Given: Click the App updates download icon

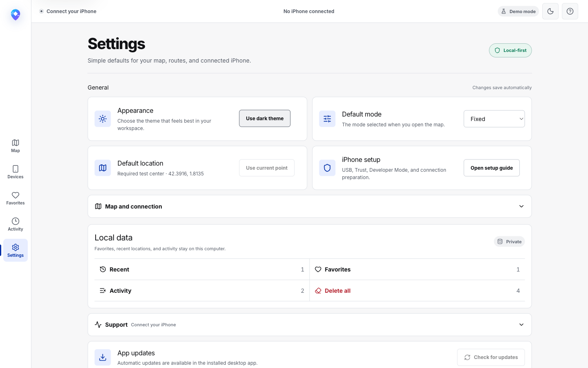Looking at the screenshot, I should point(103,357).
